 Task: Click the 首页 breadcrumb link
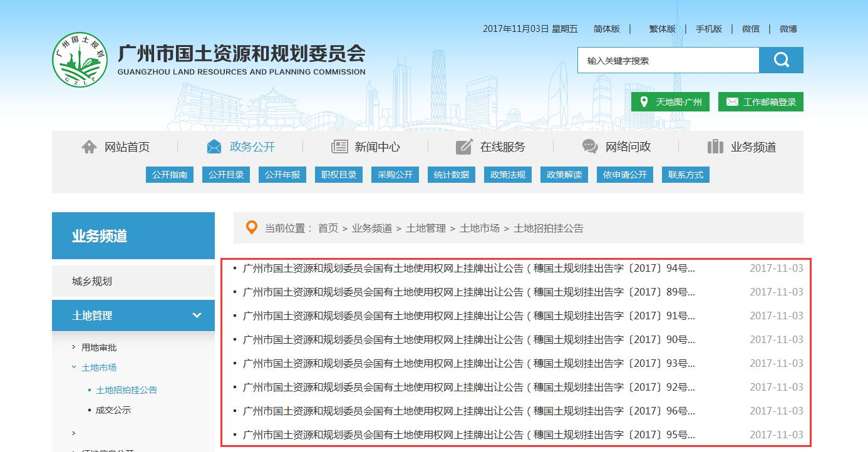point(328,229)
